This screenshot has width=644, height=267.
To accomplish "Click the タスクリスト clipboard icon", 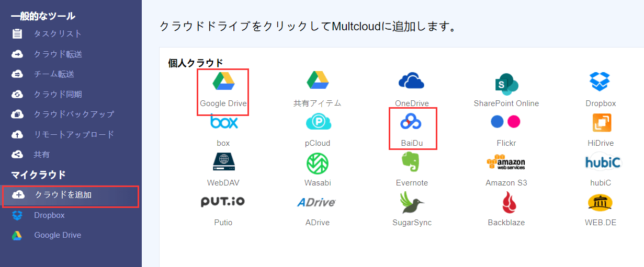I will [17, 34].
